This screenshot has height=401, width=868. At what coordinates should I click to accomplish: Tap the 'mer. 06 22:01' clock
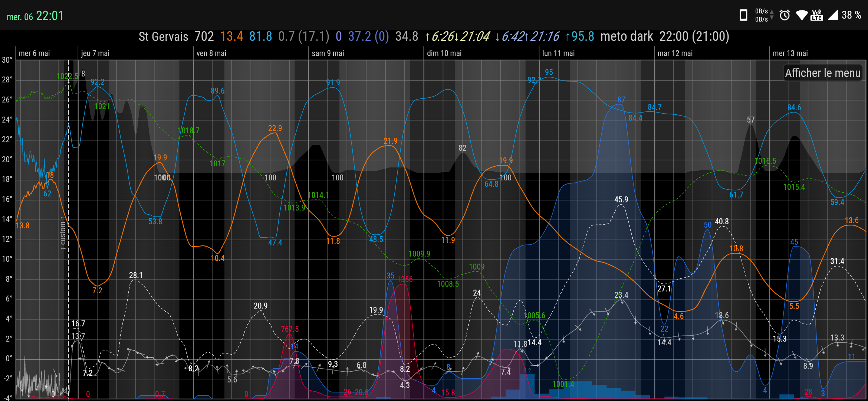(35, 16)
